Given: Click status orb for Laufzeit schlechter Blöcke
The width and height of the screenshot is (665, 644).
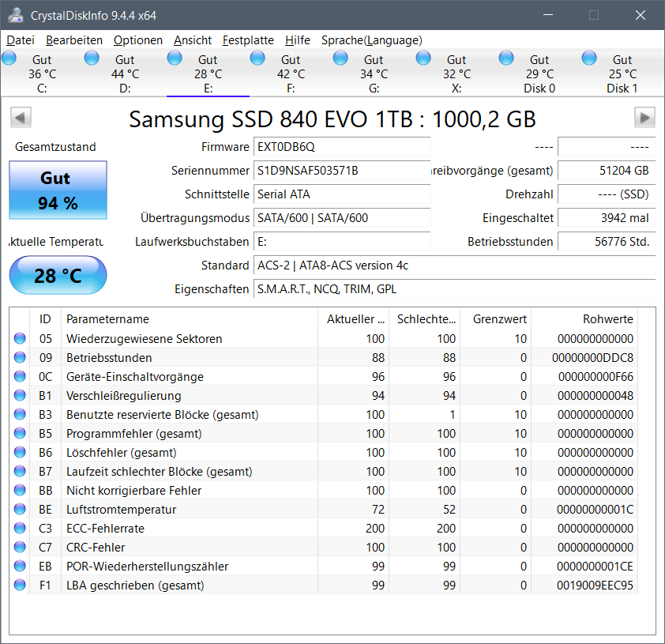Looking at the screenshot, I should point(20,471).
